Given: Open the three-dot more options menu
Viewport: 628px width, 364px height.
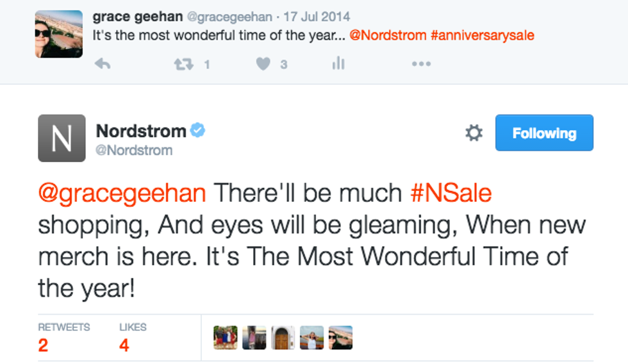Looking at the screenshot, I should (x=421, y=63).
